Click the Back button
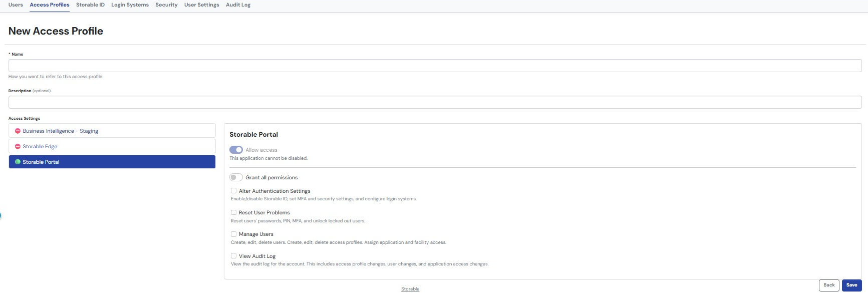Screen dimensions: 868x296 pos(829,285)
